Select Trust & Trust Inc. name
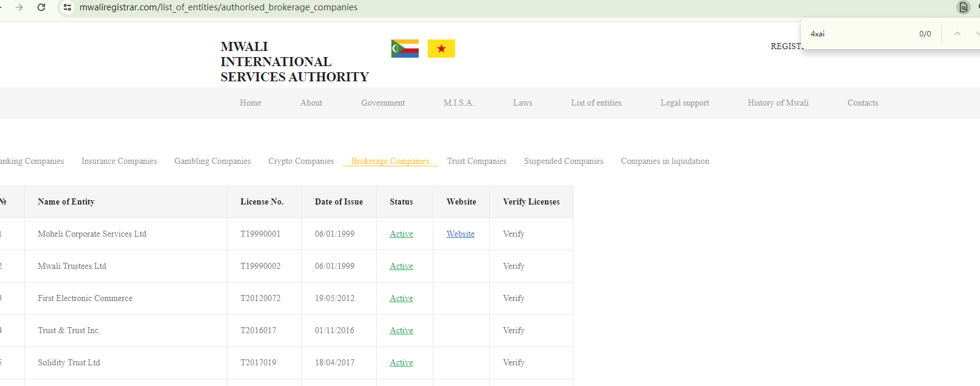The height and width of the screenshot is (386, 980). coord(69,331)
